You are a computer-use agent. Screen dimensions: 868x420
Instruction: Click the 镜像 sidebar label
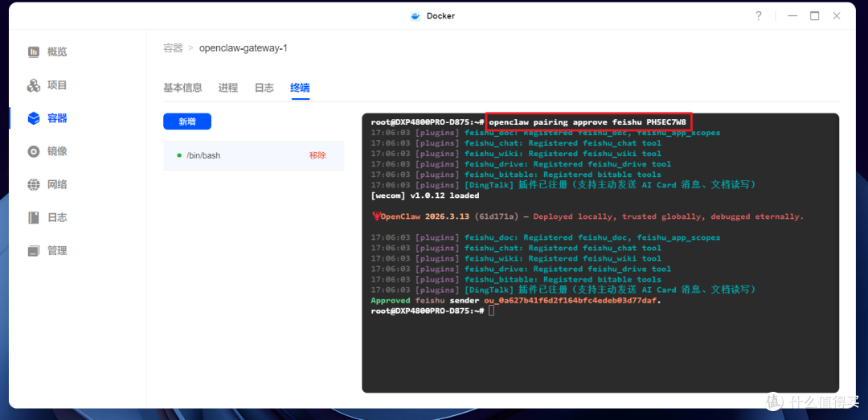(x=57, y=151)
